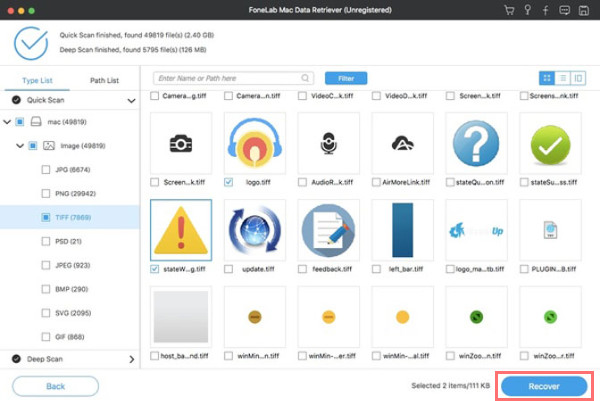Collapse the mac drive tree node

tap(7, 122)
